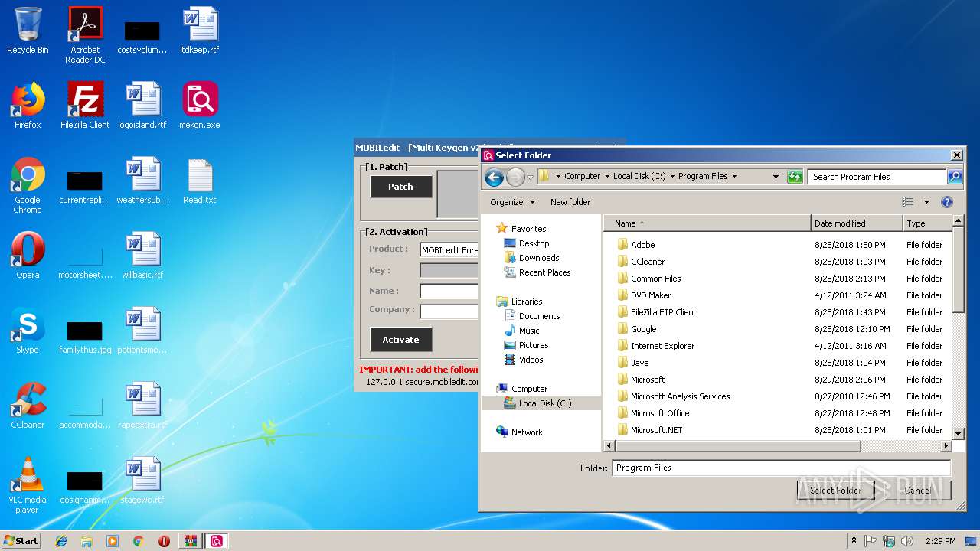This screenshot has height=551, width=980.
Task: Select the DVD Maker folder
Action: tap(651, 295)
